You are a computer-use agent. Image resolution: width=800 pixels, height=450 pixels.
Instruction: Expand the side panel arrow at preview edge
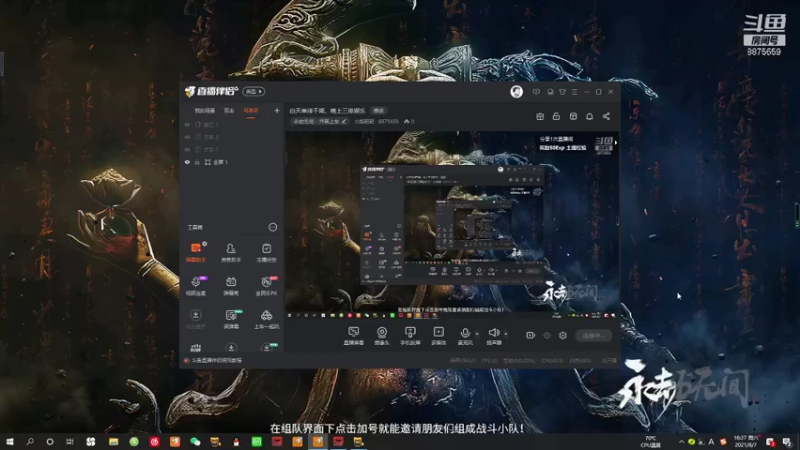pyautogui.click(x=616, y=143)
